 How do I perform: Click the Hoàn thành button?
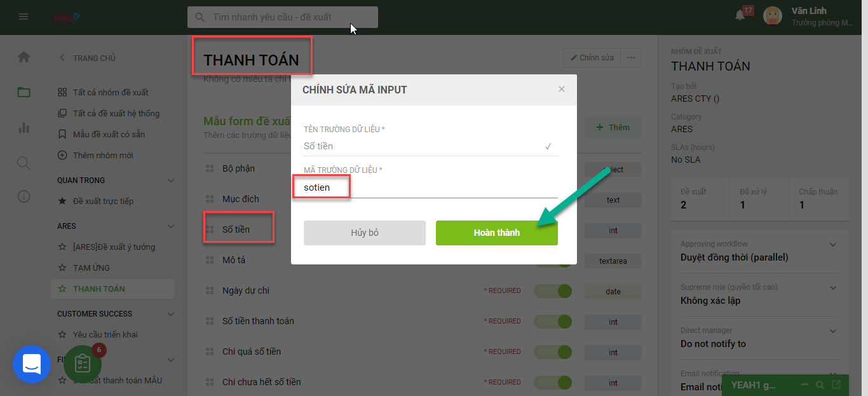coord(497,233)
